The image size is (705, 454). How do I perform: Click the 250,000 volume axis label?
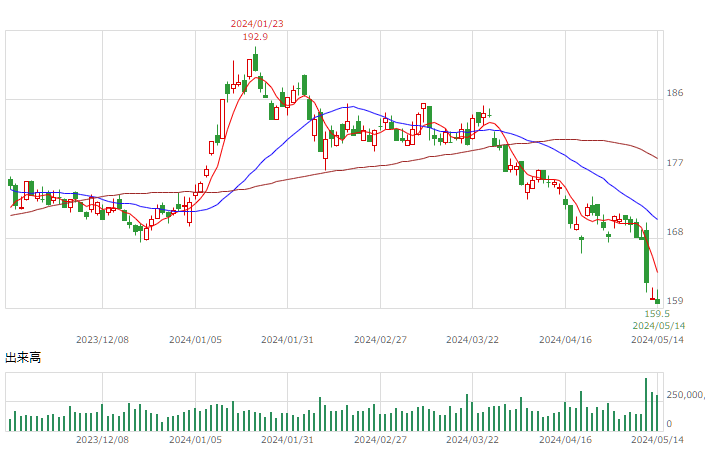(x=685, y=395)
